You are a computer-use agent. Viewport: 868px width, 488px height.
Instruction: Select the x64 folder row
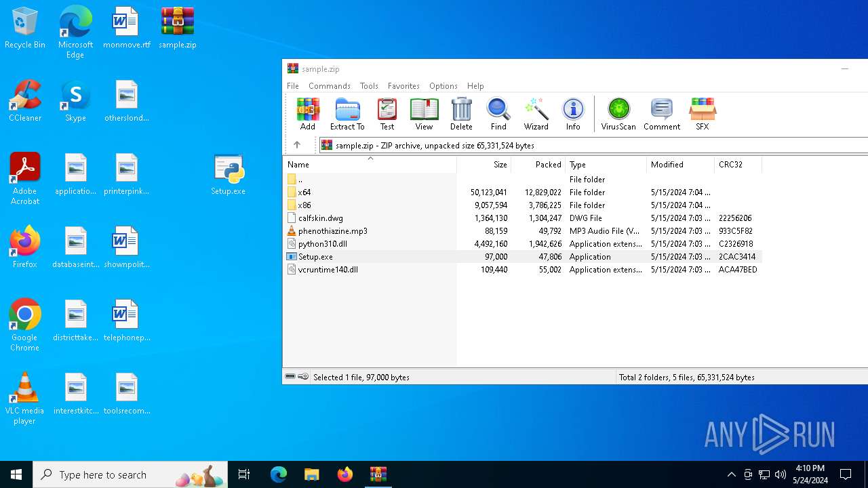(x=522, y=192)
